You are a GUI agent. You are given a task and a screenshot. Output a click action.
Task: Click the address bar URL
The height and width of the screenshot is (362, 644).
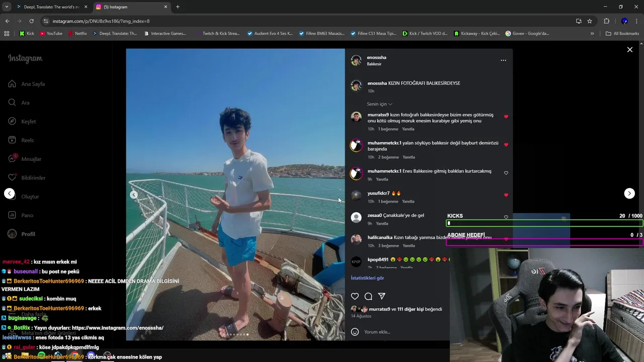101,21
